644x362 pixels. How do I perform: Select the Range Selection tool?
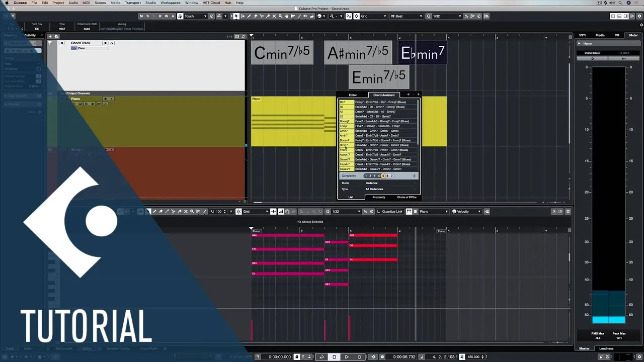[x=243, y=16]
